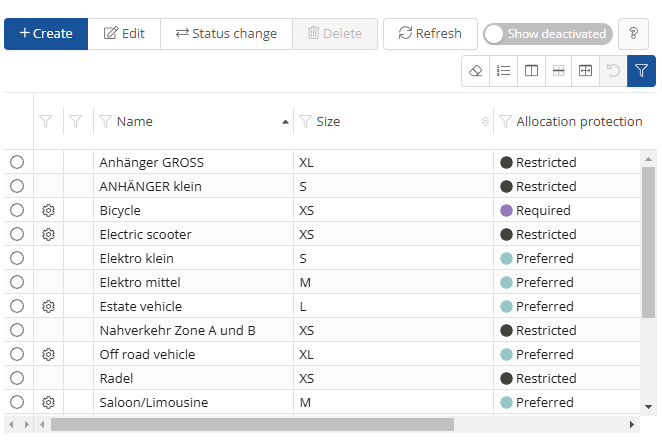Image resolution: width=662 pixels, height=444 pixels.
Task: Select the radio button for Radel row
Action: point(17,379)
